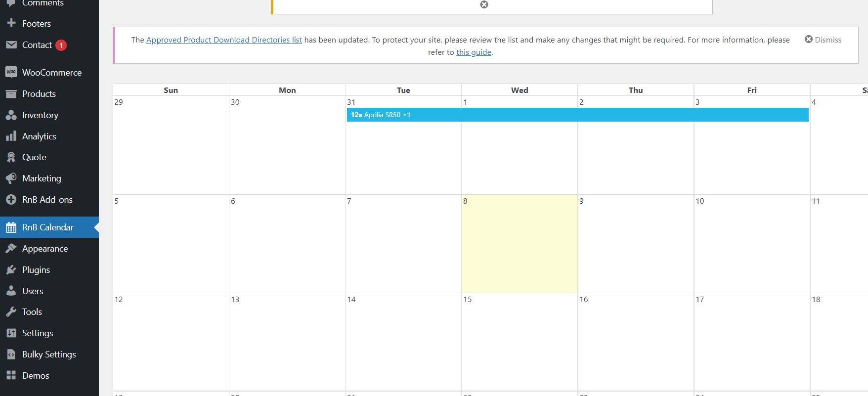Screen dimensions: 868x396
Task: Open Approved Product Download Directories list link
Action: (x=224, y=40)
